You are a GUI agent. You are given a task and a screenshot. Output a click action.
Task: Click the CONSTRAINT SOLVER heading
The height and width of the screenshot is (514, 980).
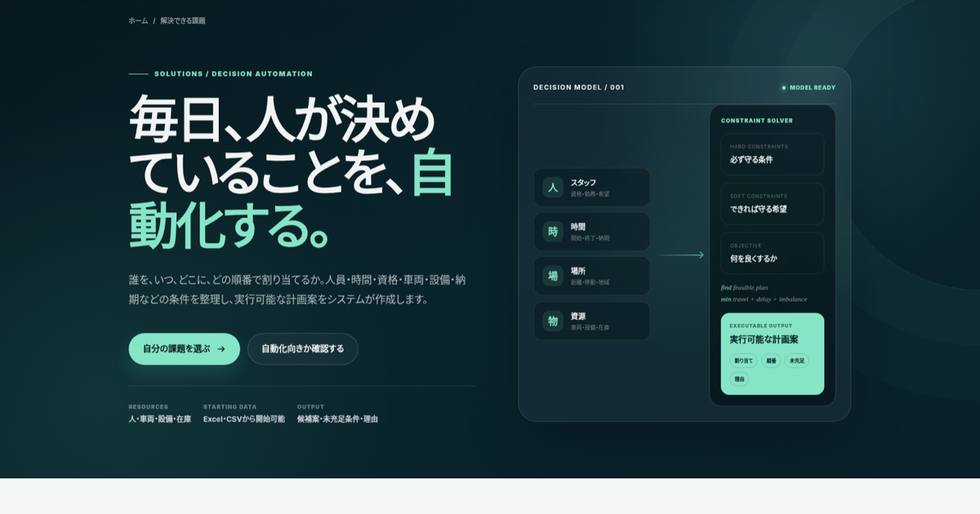757,121
